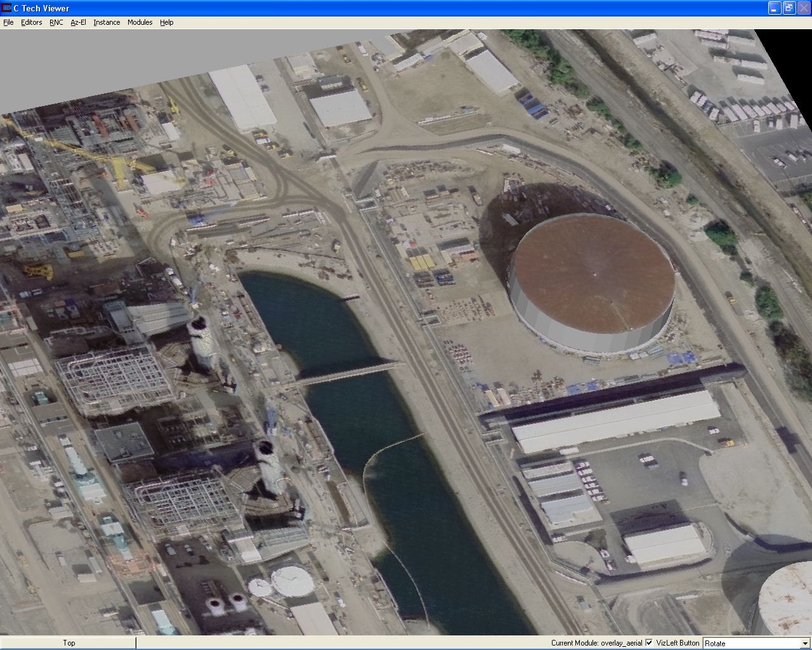The image size is (812, 650).
Task: Open the RNC menu
Action: [56, 22]
